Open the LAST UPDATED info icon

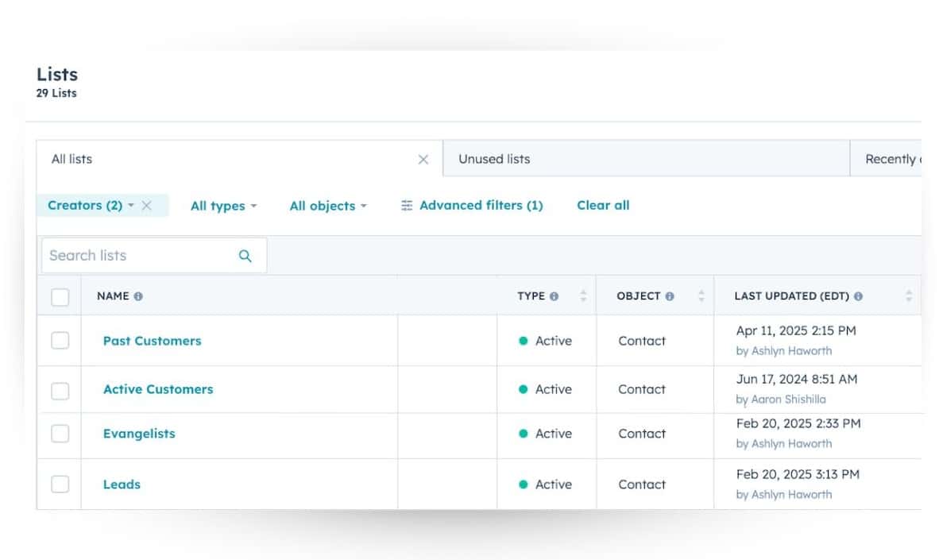coord(858,296)
